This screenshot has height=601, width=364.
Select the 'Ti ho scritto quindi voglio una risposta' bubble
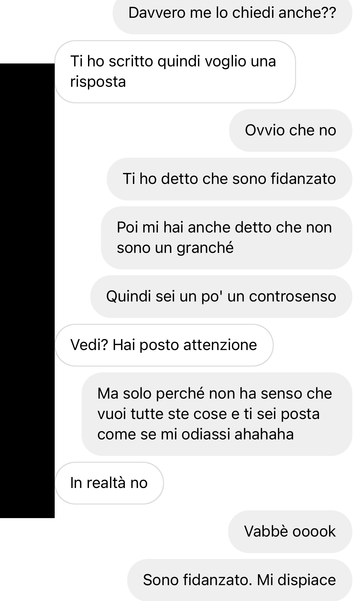[175, 72]
